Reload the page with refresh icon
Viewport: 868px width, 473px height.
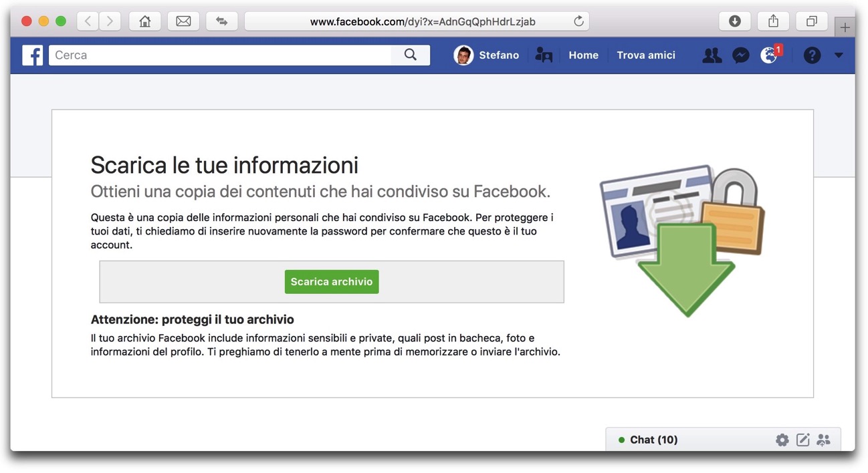click(x=579, y=21)
